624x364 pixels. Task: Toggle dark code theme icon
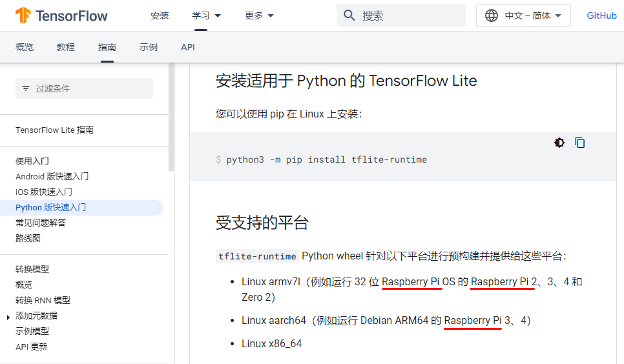click(x=559, y=143)
